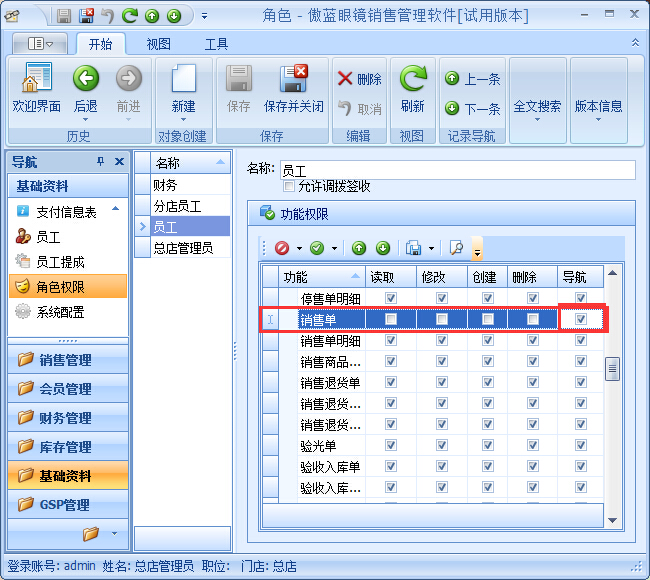Toggle 允许调拨签收 checkbox

(289, 186)
